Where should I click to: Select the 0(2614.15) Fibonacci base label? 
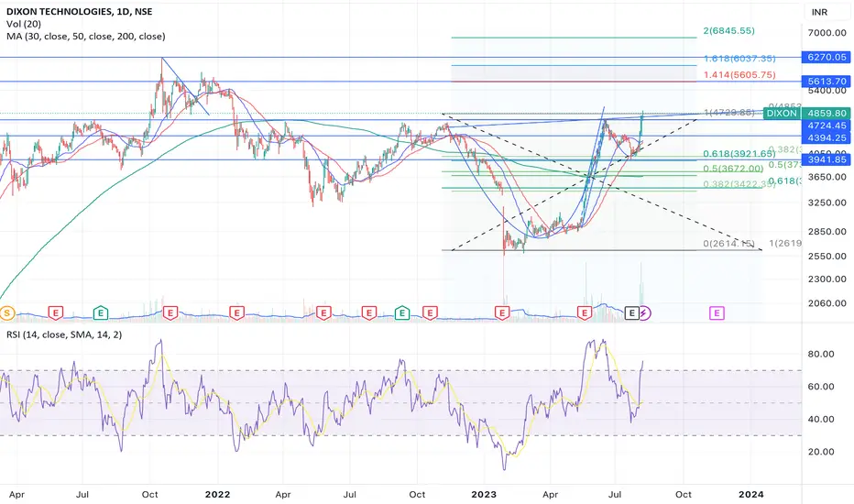(728, 244)
